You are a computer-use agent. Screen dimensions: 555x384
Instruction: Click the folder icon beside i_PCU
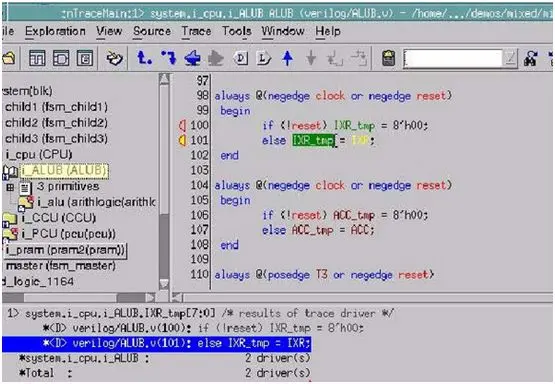10,234
